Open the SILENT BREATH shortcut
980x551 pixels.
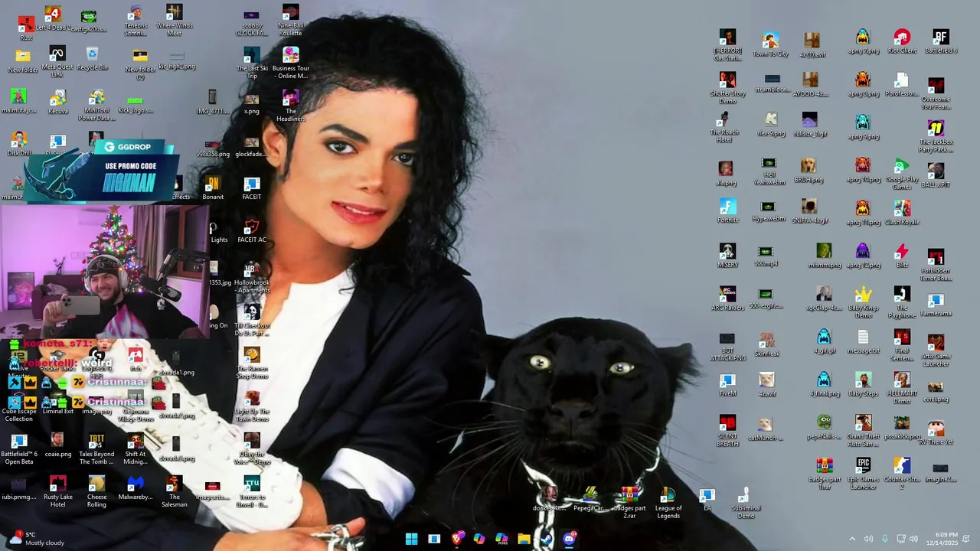pos(727,431)
